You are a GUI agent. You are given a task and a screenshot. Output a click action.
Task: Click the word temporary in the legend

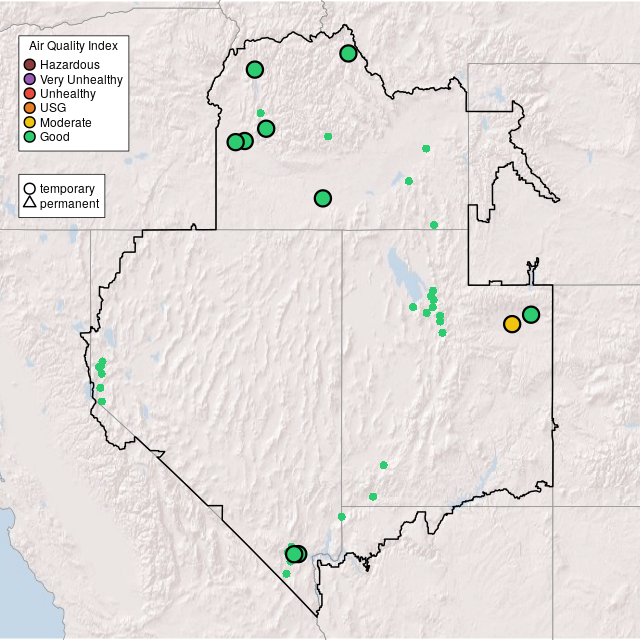click(x=67, y=188)
